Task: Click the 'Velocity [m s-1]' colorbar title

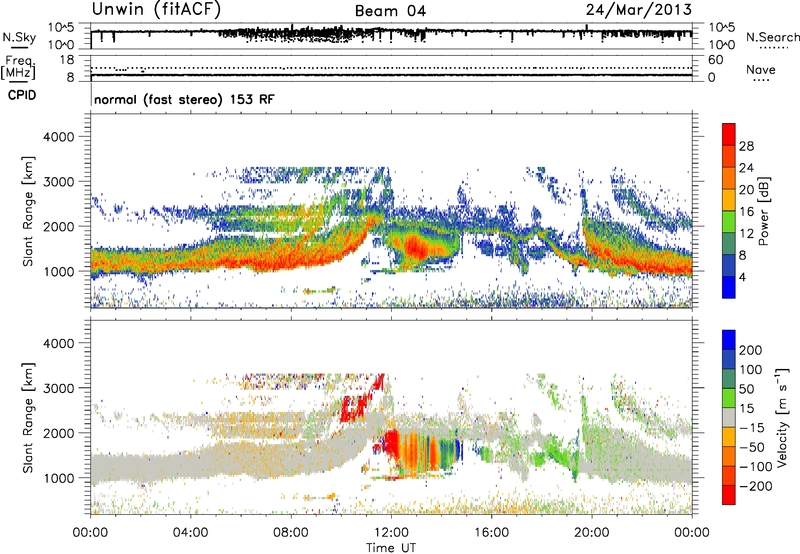Action: [783, 417]
